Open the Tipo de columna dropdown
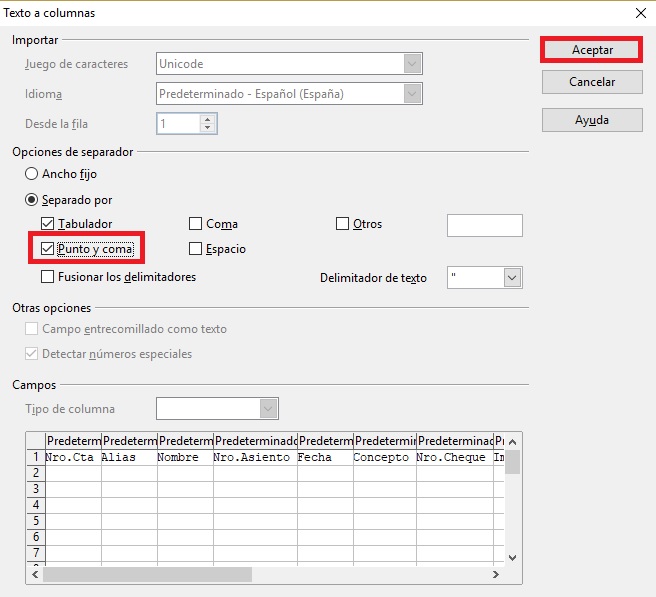 coord(268,408)
